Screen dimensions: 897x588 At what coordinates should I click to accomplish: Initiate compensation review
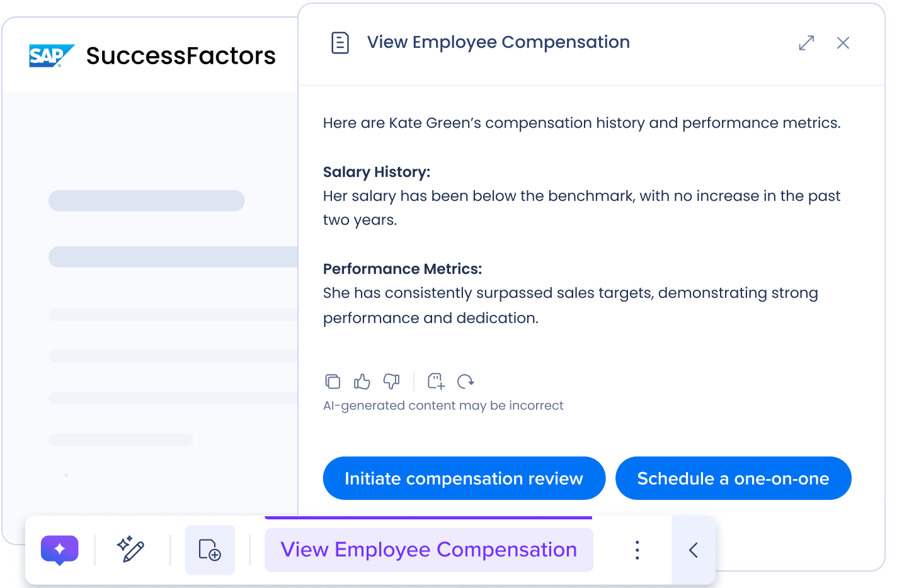tap(464, 478)
